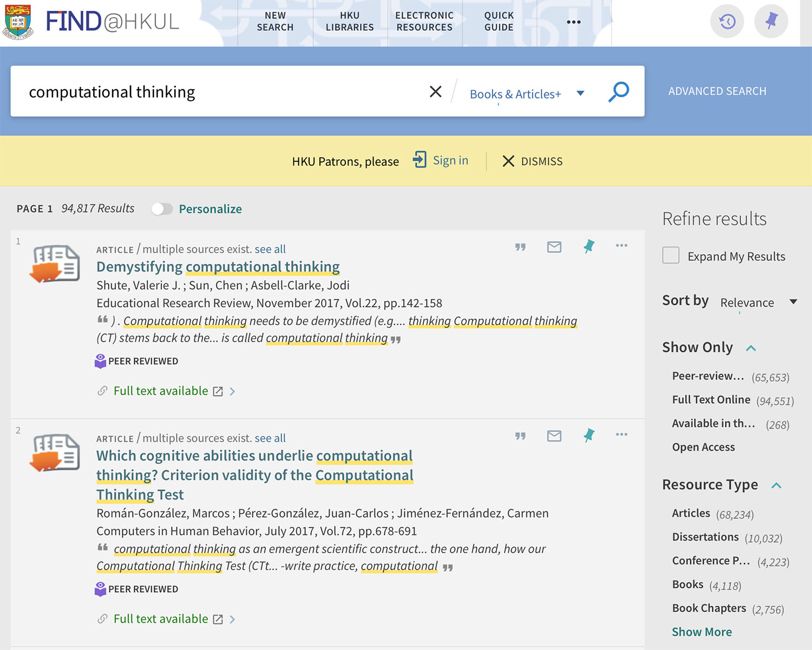This screenshot has height=650, width=812.
Task: Collapse the Resource Type section
Action: pyautogui.click(x=776, y=485)
